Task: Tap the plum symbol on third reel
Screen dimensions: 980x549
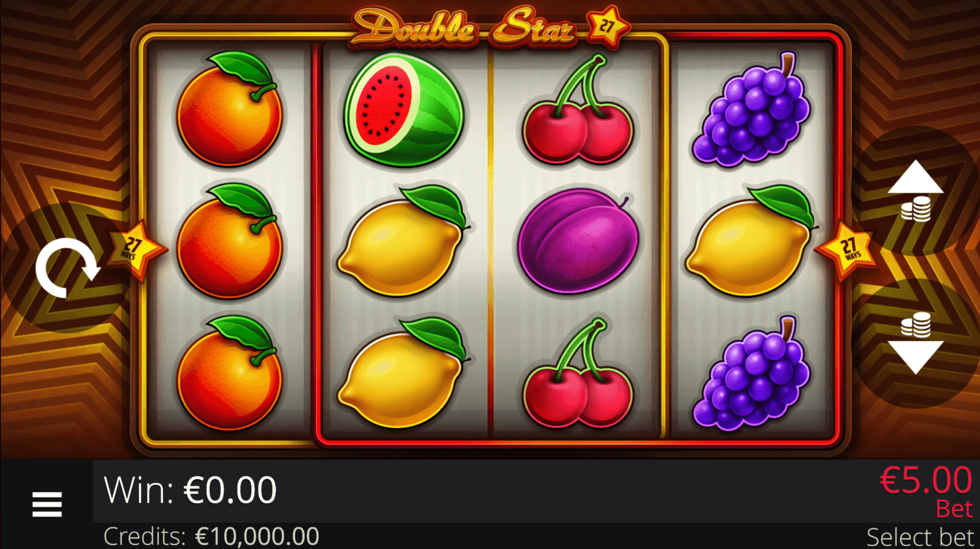Action: pyautogui.click(x=578, y=241)
